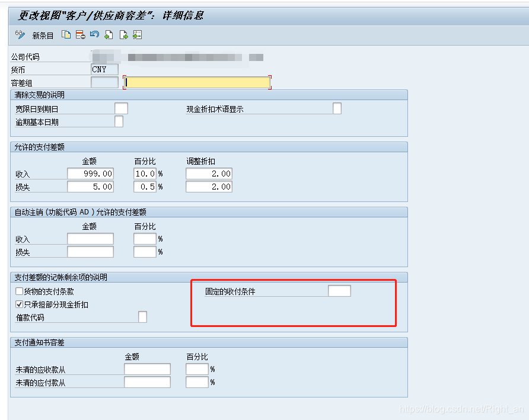Viewport: 529px width, 420px height.
Task: Click the 固定的收付条件 input field
Action: point(339,291)
